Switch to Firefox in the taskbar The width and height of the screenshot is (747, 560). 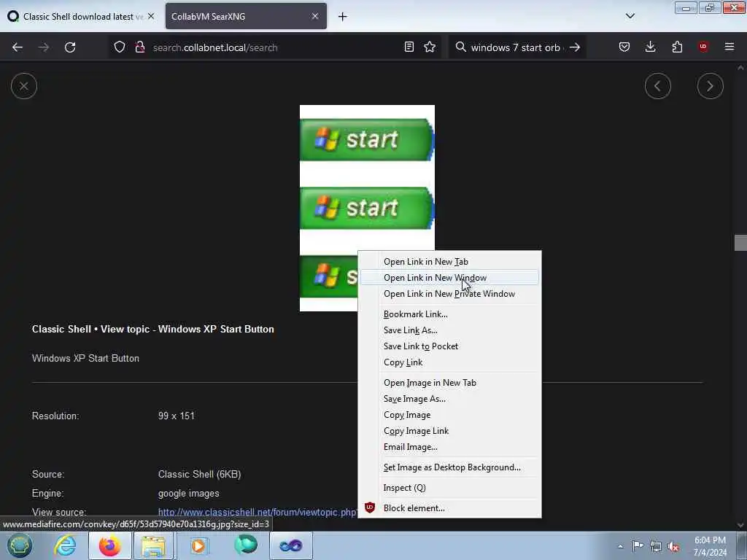(x=110, y=545)
